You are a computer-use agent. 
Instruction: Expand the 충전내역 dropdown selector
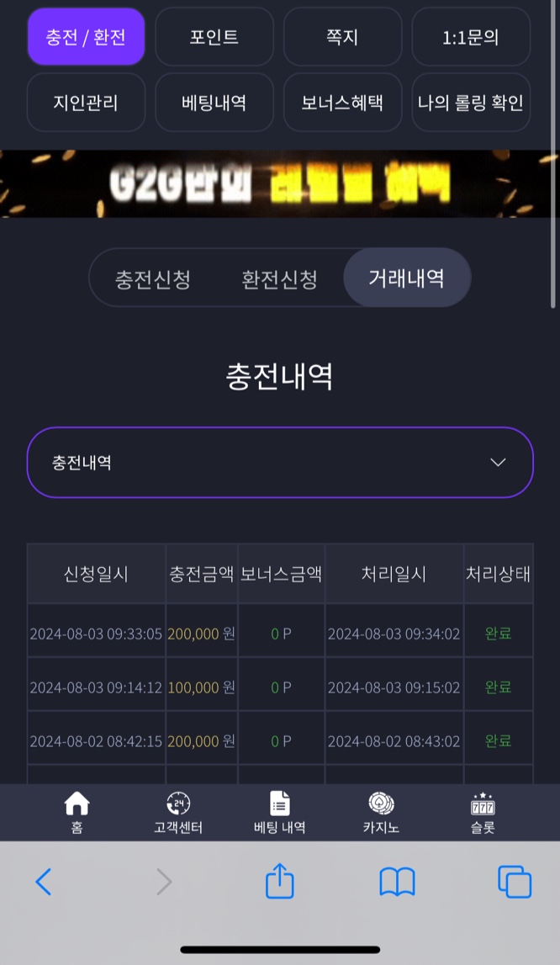click(280, 462)
